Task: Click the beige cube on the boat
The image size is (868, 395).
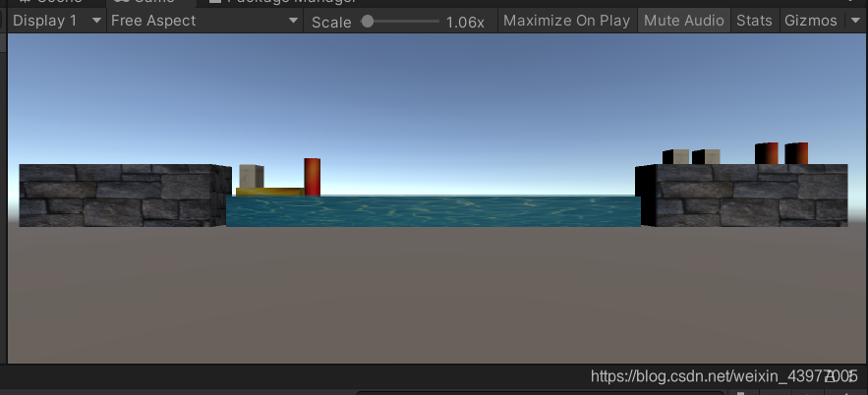Action: tap(252, 177)
